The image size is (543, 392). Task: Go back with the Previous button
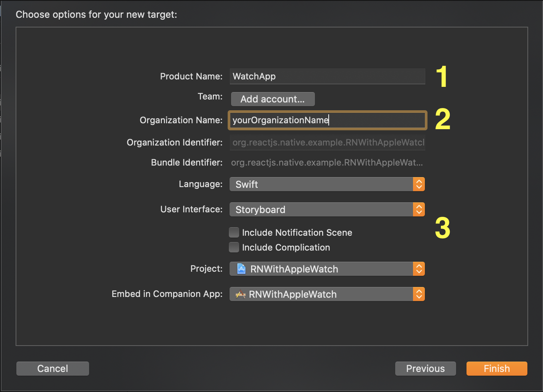click(425, 369)
